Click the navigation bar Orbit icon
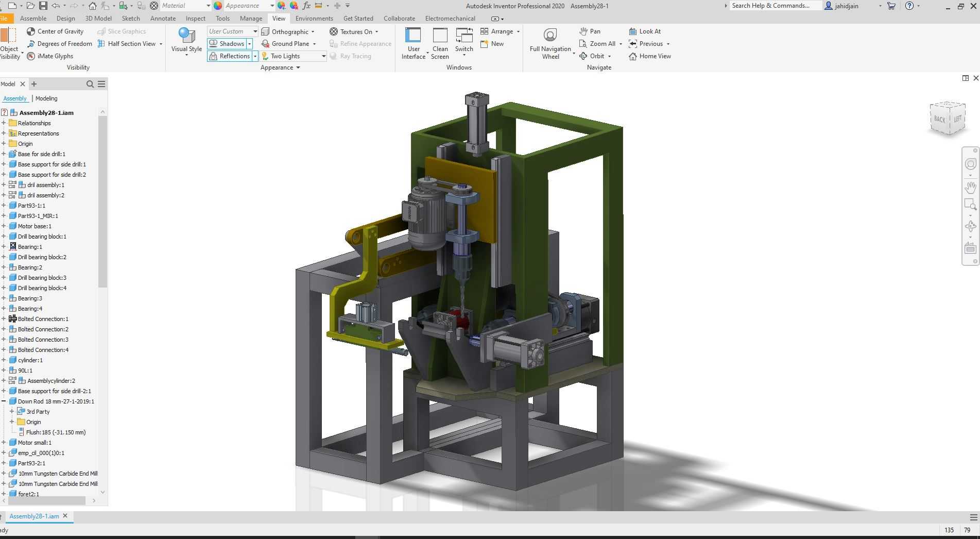 click(970, 226)
